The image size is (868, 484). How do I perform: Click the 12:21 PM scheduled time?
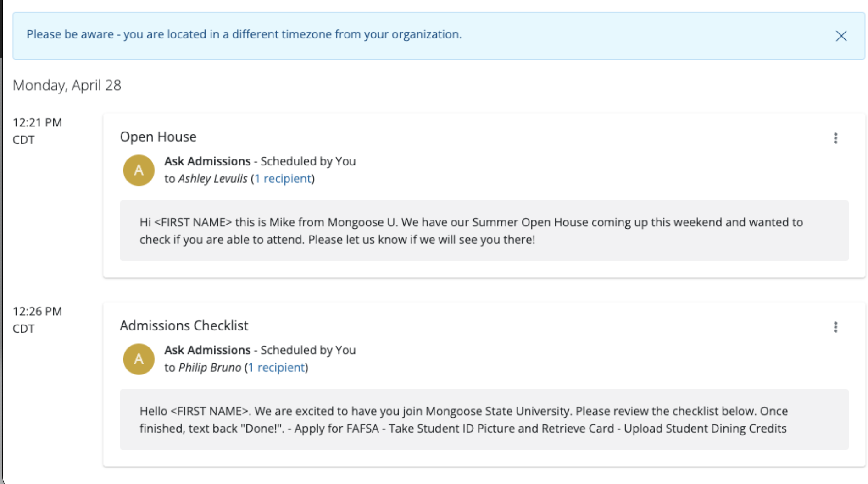pos(37,123)
